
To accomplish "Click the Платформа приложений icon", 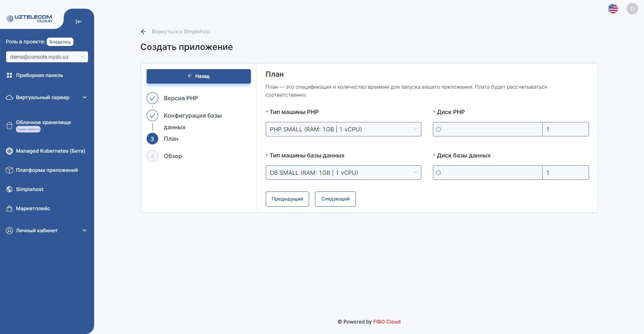I will click(x=9, y=170).
